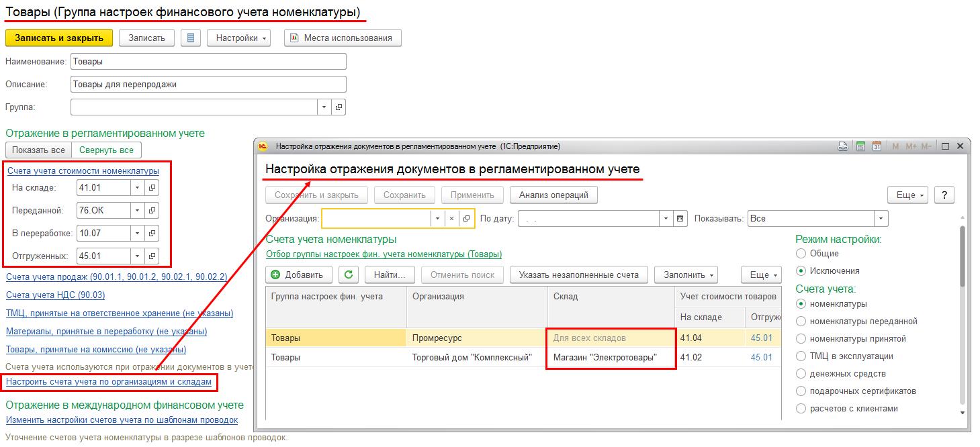980x447 pixels.
Task: Open account 76.ОК via its open icon
Action: 152,211
